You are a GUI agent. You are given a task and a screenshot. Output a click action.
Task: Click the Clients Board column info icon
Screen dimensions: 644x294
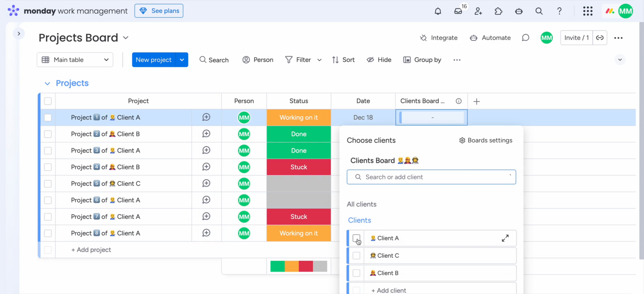(459, 101)
